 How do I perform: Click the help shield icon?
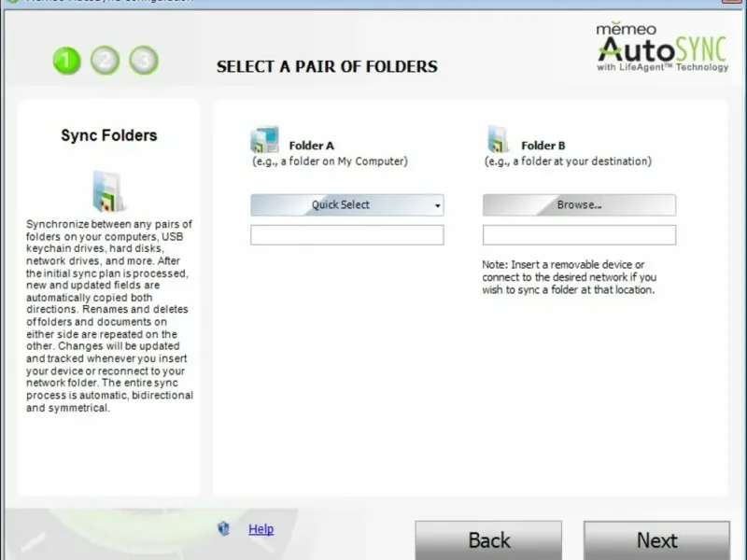tap(223, 528)
